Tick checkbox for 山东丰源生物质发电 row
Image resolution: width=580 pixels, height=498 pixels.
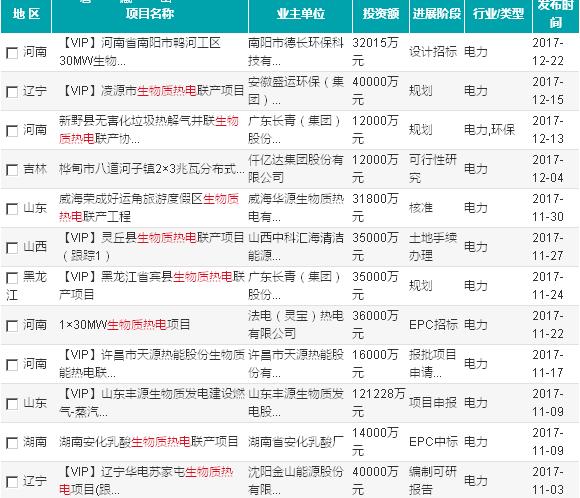[12, 404]
